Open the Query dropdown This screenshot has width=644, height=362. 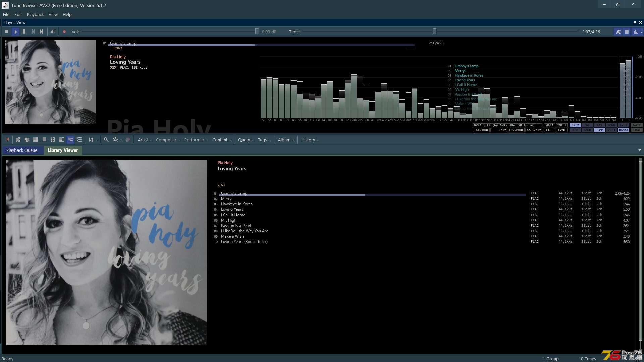pos(246,140)
